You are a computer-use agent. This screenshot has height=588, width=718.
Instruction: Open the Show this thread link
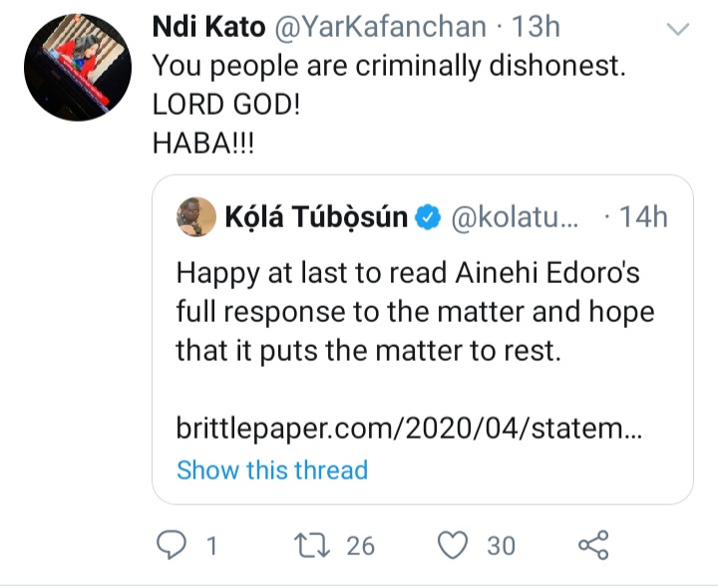272,470
